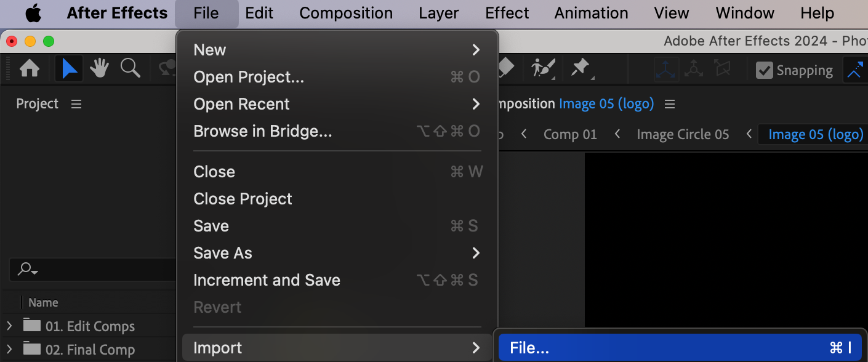Open the Composition panel options menu
Viewport: 868px width, 362px height.
(670, 104)
